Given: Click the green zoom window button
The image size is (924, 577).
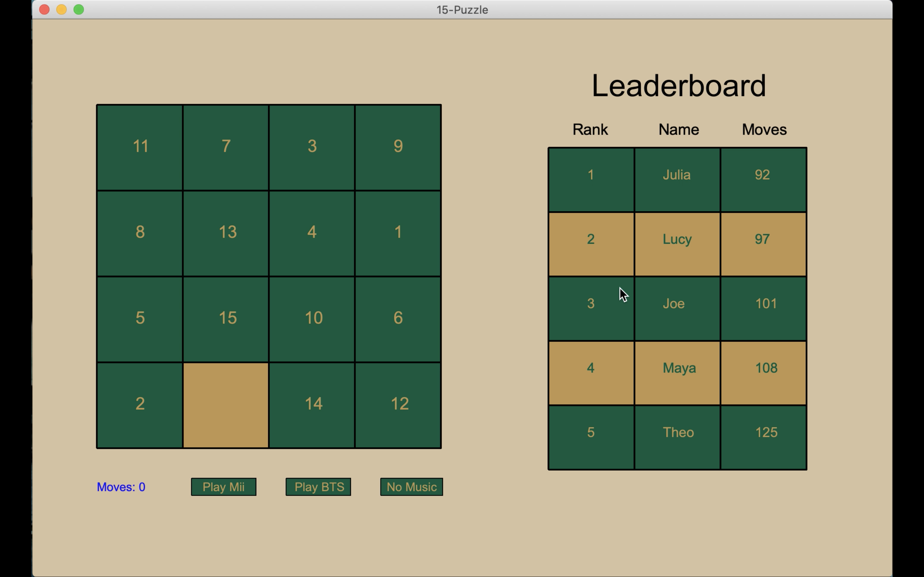Looking at the screenshot, I should (x=79, y=10).
